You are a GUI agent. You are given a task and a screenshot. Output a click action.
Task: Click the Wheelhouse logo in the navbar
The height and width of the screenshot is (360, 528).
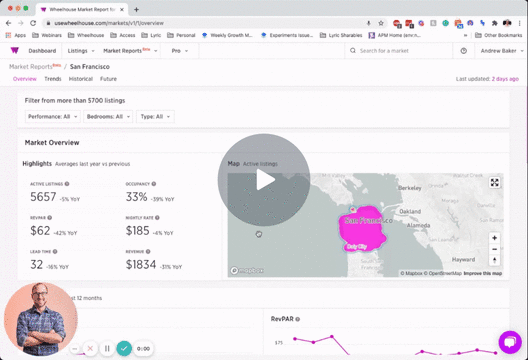(x=14, y=51)
